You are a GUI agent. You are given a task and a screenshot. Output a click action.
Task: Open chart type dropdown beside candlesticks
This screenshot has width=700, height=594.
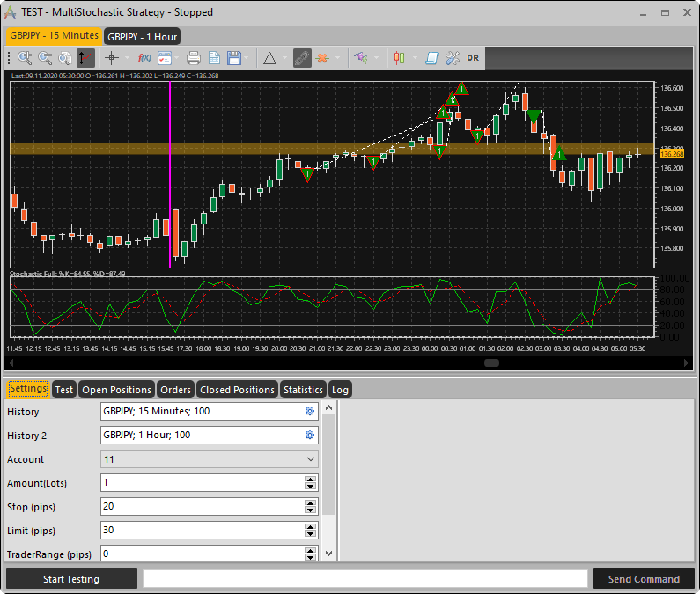[416, 57]
